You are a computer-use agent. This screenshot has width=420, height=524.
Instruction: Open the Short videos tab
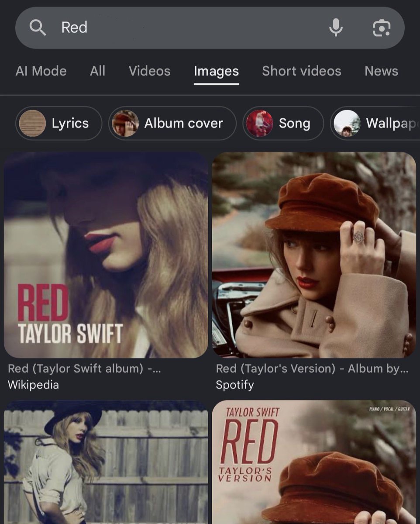tap(301, 71)
